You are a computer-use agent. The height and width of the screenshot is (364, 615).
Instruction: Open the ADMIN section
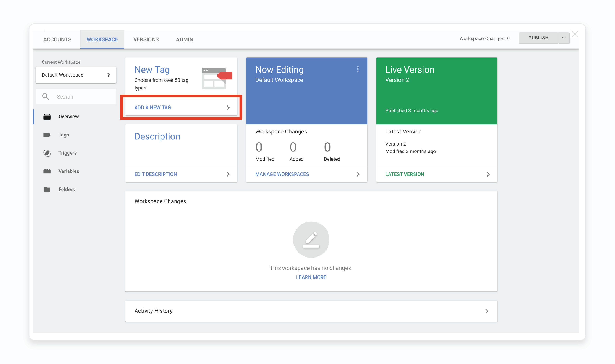click(184, 39)
